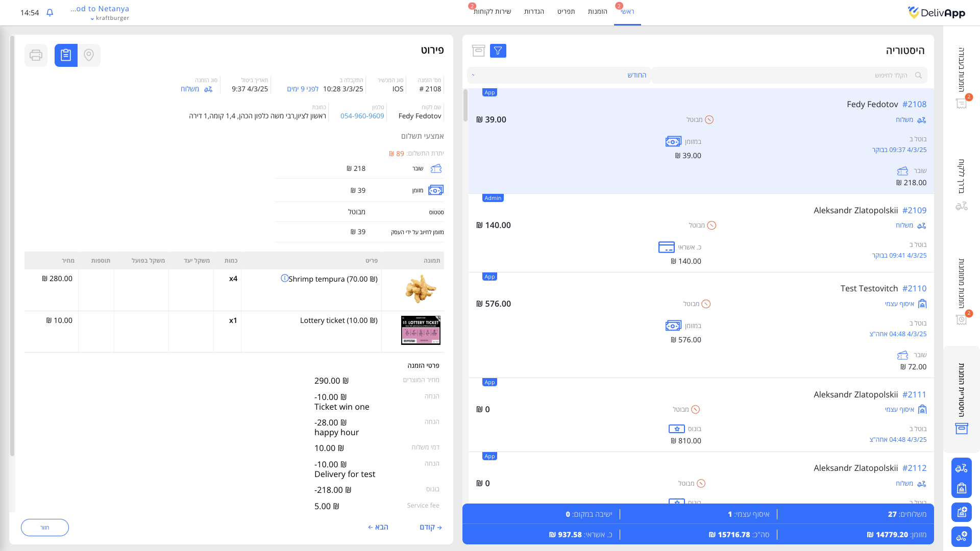Click the archive box icon beside filter
Screen dimensions: 980x551
pos(478,51)
